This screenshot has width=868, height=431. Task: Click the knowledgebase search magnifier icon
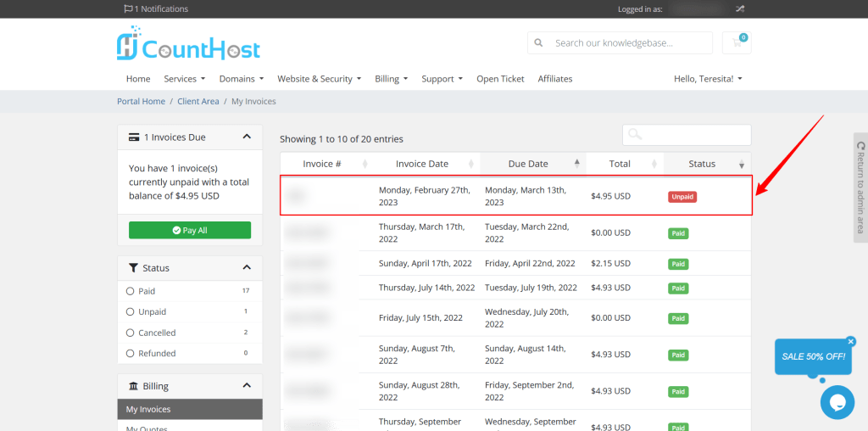[538, 42]
